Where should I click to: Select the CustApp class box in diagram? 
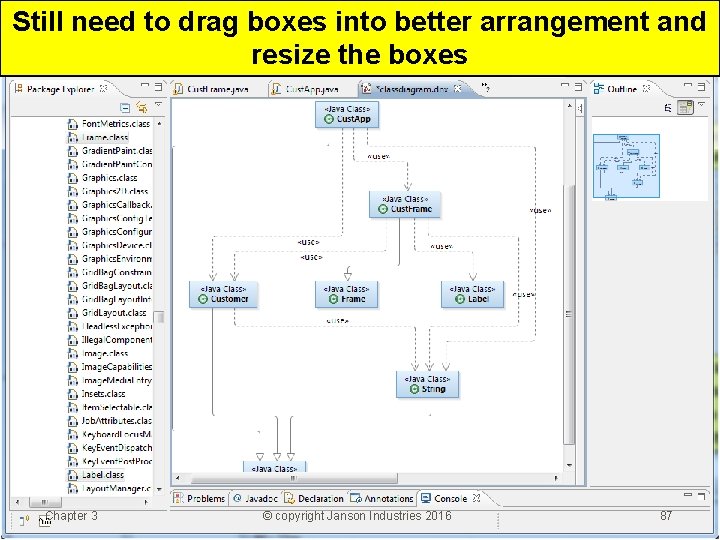click(x=347, y=114)
